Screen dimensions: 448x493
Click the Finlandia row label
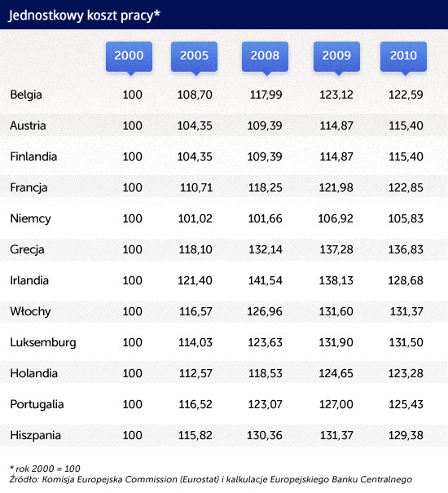click(33, 156)
